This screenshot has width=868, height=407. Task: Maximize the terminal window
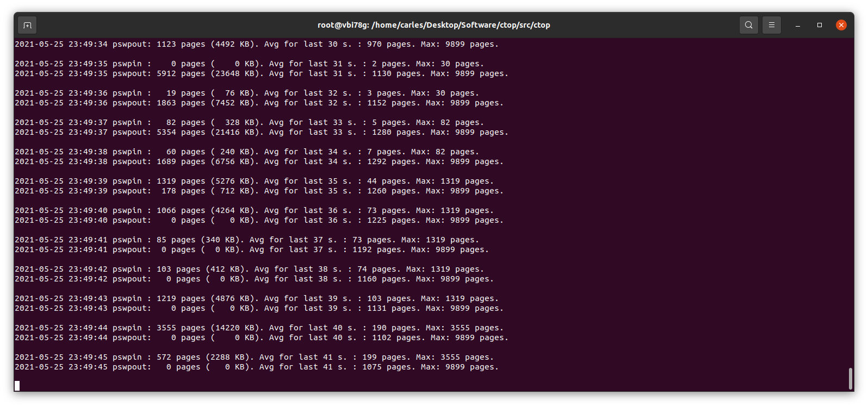coord(820,25)
